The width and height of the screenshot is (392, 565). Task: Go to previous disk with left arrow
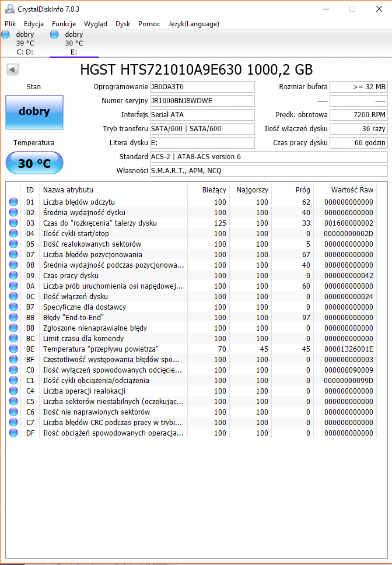pyautogui.click(x=13, y=69)
